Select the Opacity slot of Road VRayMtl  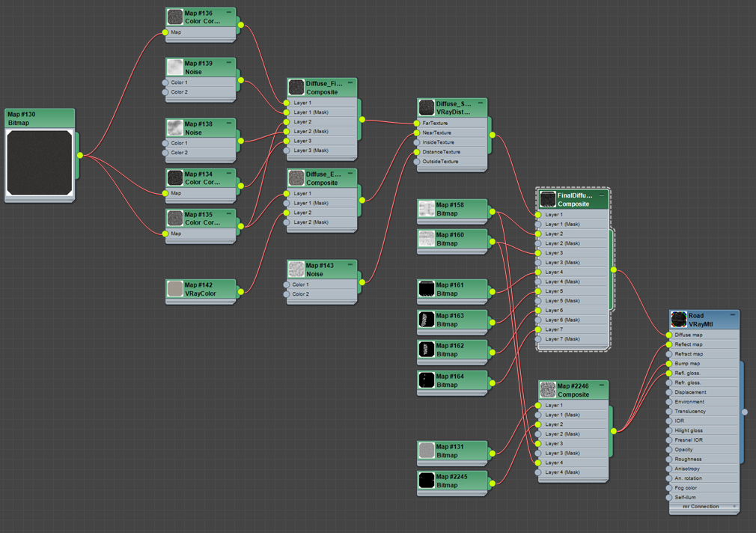click(704, 450)
